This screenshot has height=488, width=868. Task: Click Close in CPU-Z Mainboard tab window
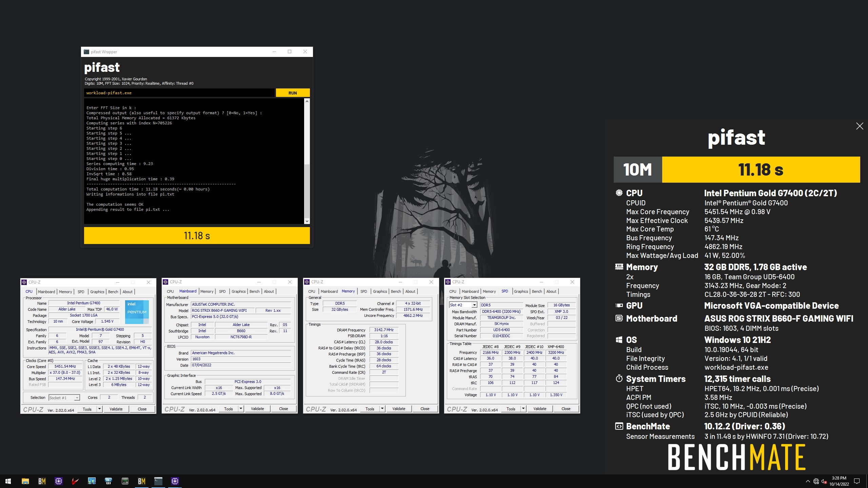pos(283,409)
